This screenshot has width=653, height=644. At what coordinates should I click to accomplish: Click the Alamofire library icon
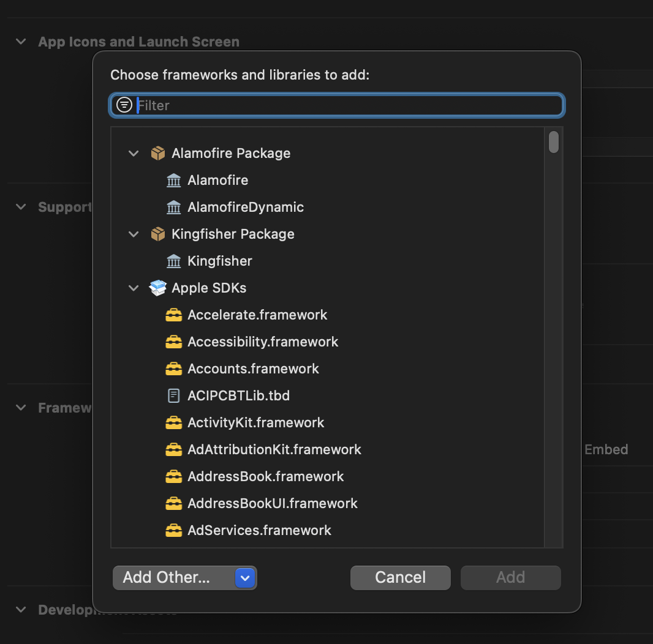[x=173, y=180]
